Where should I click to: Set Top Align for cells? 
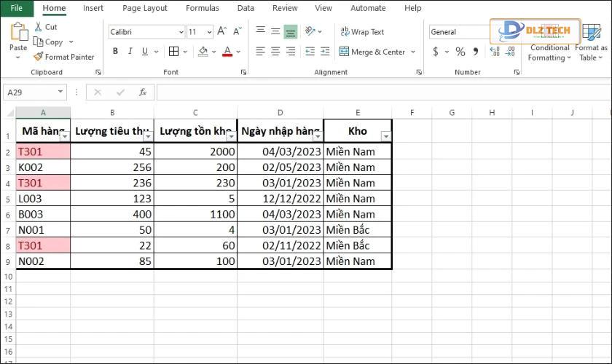[261, 31]
